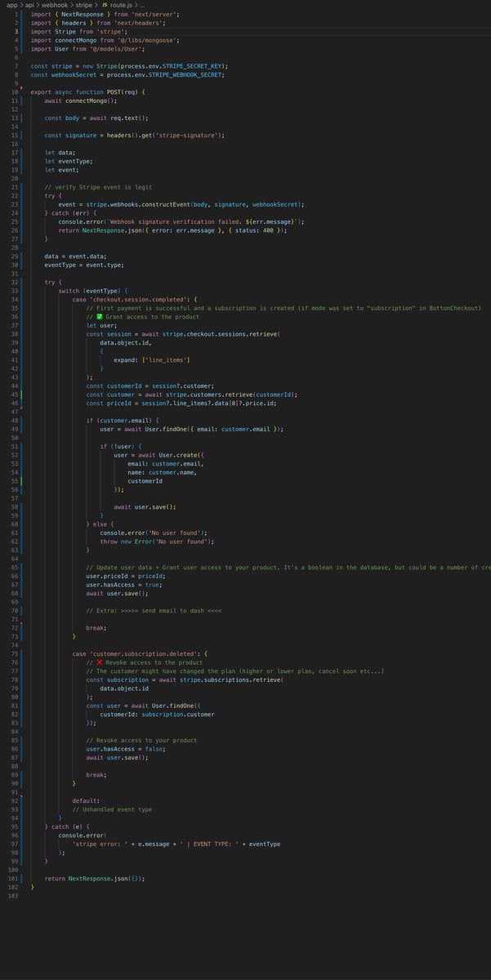Screen dimensions: 491x980
Task: Click 'data = event.data;' line
Action: tap(75, 256)
